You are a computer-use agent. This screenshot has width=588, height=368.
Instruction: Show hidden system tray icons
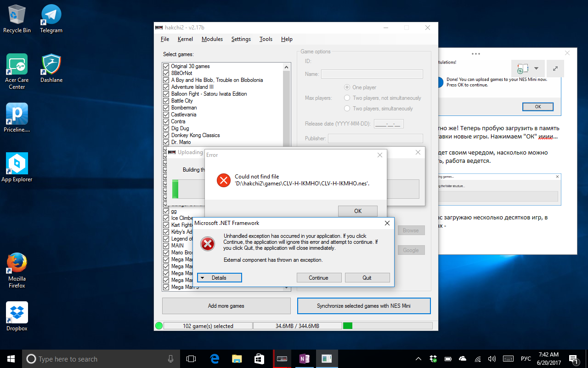click(418, 359)
